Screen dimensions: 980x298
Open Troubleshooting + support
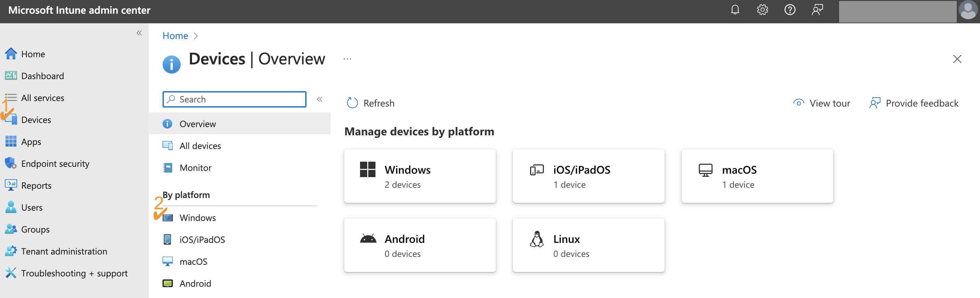74,273
